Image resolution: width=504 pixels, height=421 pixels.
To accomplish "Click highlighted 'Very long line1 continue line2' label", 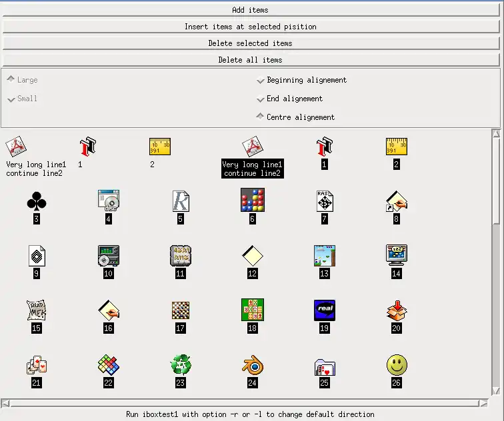I will [252, 169].
